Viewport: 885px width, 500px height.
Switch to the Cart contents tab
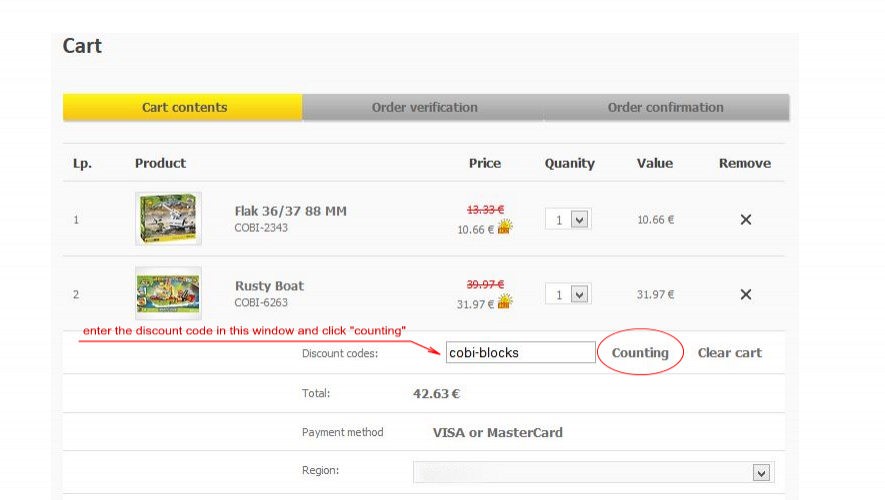(184, 108)
